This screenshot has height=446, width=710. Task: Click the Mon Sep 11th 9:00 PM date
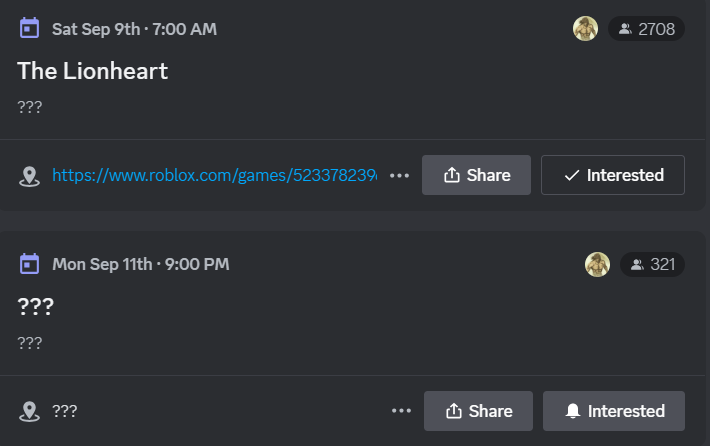[x=140, y=265]
